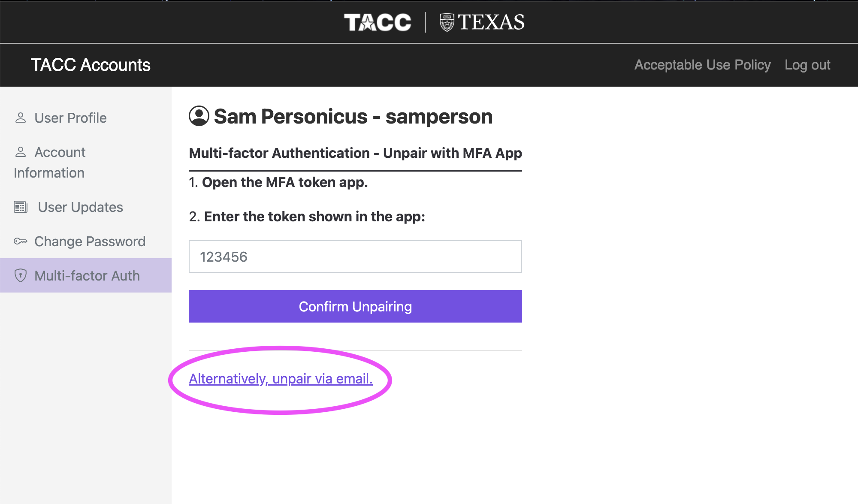This screenshot has height=504, width=858.
Task: Click the Multi-factor Auth shield icon
Action: tap(20, 275)
